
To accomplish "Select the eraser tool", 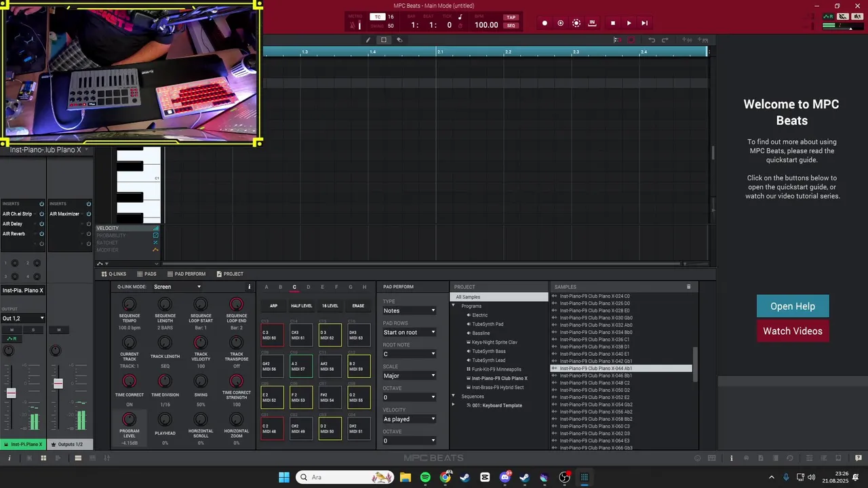I will coord(399,40).
